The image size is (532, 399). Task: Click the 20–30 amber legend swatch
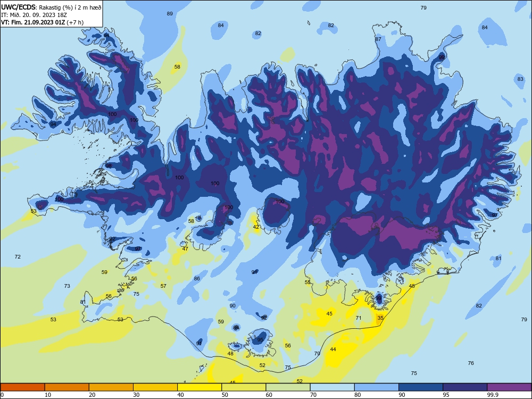pyautogui.click(x=111, y=387)
